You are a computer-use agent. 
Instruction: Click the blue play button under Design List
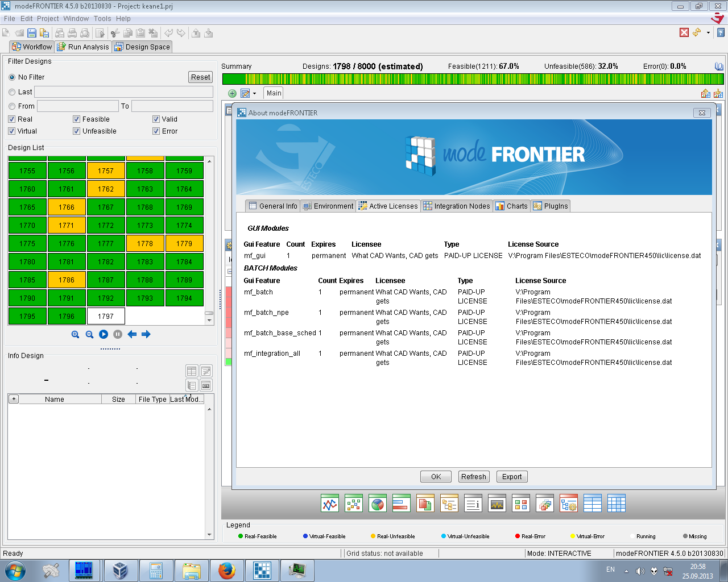coord(104,334)
